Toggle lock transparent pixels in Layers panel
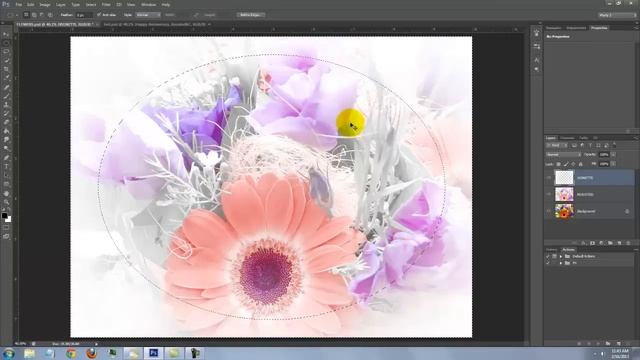640x360 pixels. 558,164
